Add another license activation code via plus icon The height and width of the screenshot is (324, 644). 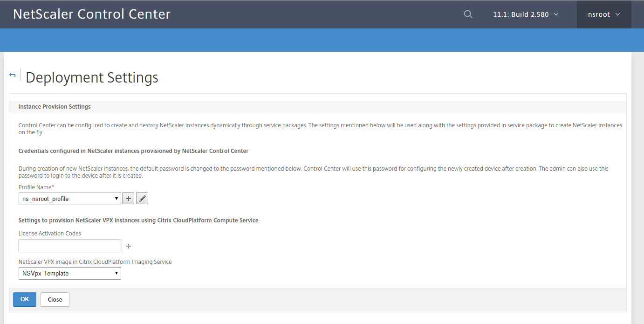(129, 246)
